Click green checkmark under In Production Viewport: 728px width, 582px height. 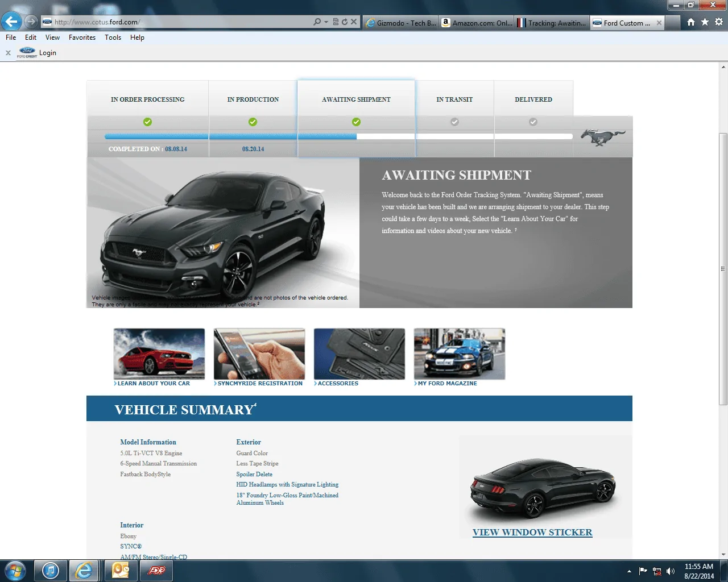(253, 122)
